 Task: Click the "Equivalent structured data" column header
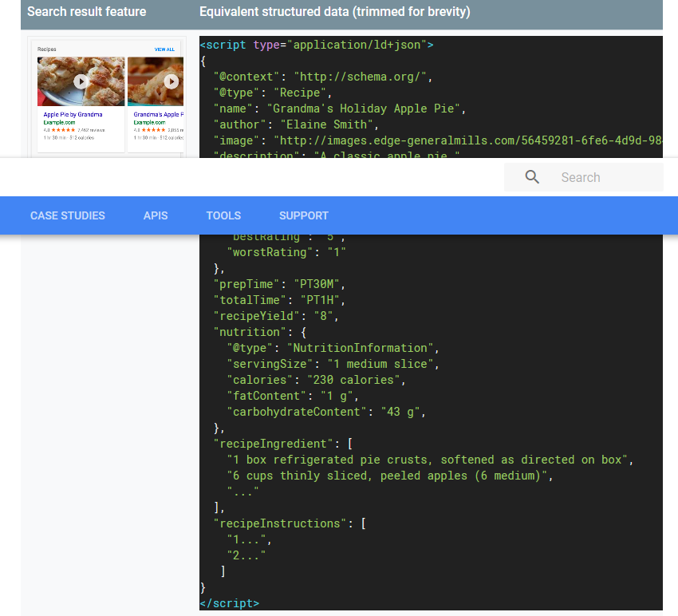click(x=334, y=12)
